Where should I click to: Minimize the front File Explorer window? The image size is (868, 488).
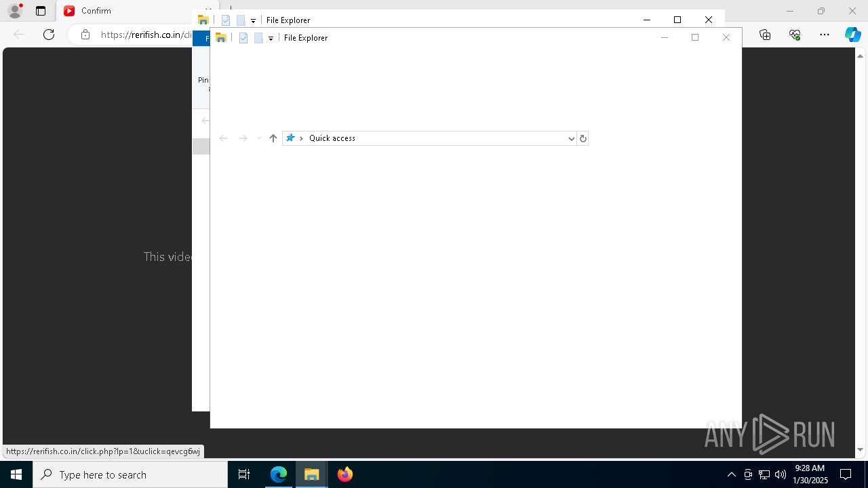pyautogui.click(x=665, y=38)
